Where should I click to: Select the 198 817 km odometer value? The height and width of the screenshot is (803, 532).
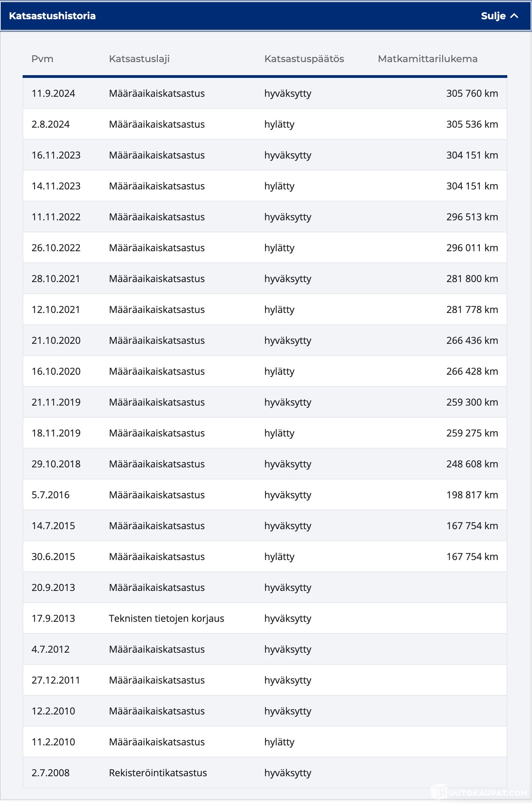point(472,495)
